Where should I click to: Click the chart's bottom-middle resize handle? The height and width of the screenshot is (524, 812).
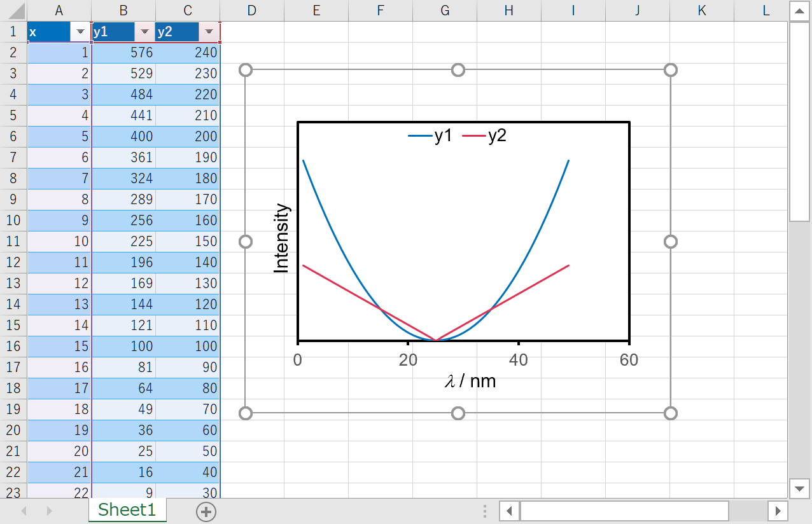tap(458, 413)
